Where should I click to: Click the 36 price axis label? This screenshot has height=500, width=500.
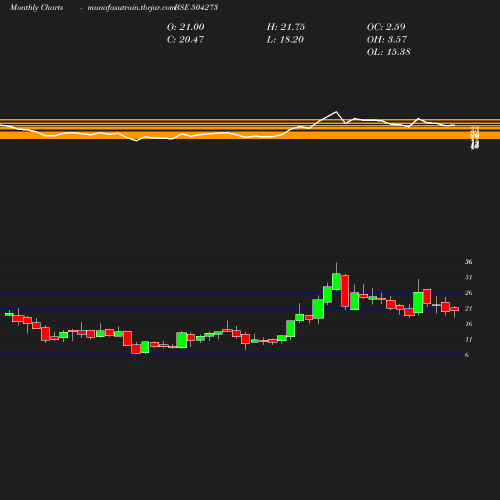tap(469, 262)
